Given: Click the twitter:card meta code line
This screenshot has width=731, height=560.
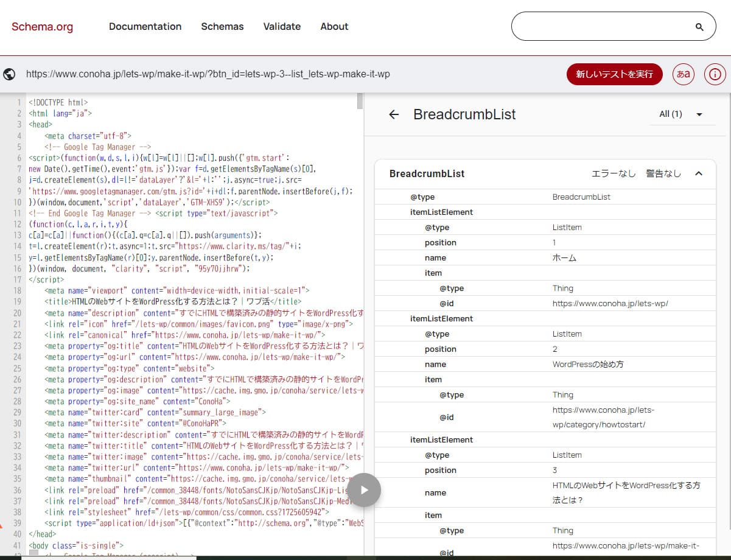Looking at the screenshot, I should click(x=155, y=413).
